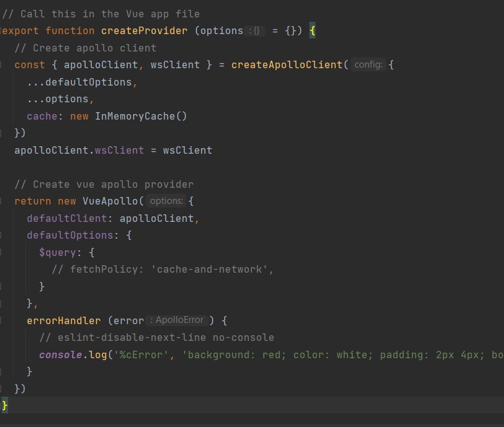
Task: Click the highlighted opening brace after "= {})"
Action: (312, 31)
